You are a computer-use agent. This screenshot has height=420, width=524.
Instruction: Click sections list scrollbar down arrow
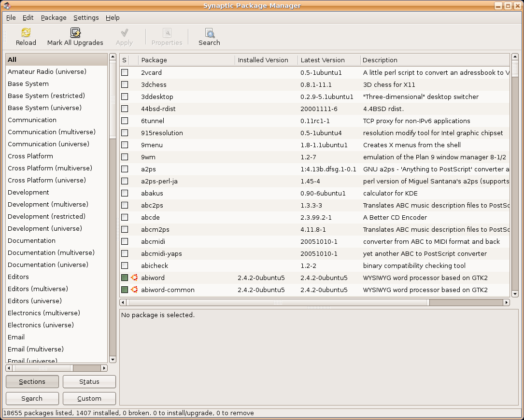pos(113,360)
